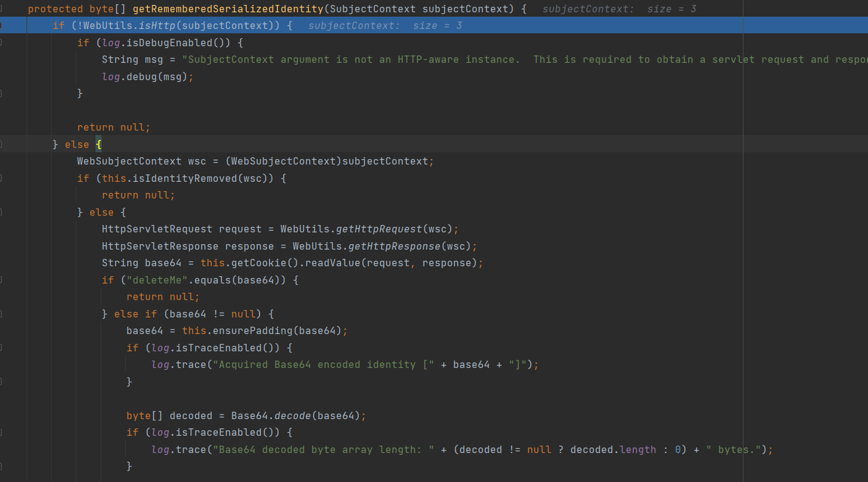Click fold icon for second log.isTraceEnabled block
Viewport: 868px width, 482px height.
[x=1, y=432]
